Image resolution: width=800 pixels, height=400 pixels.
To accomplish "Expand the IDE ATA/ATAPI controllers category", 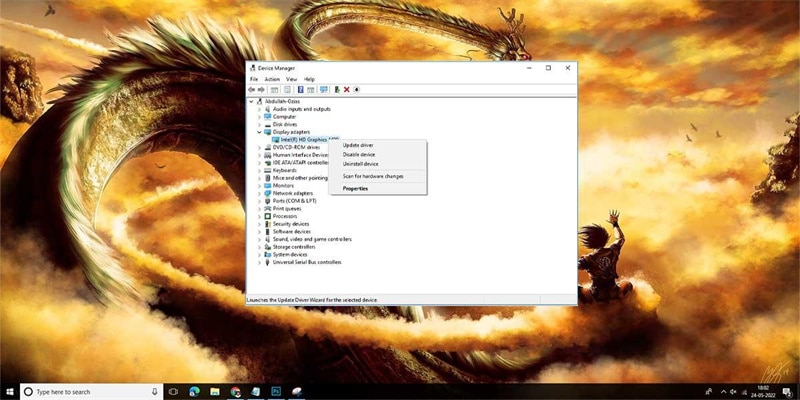I will click(x=259, y=163).
